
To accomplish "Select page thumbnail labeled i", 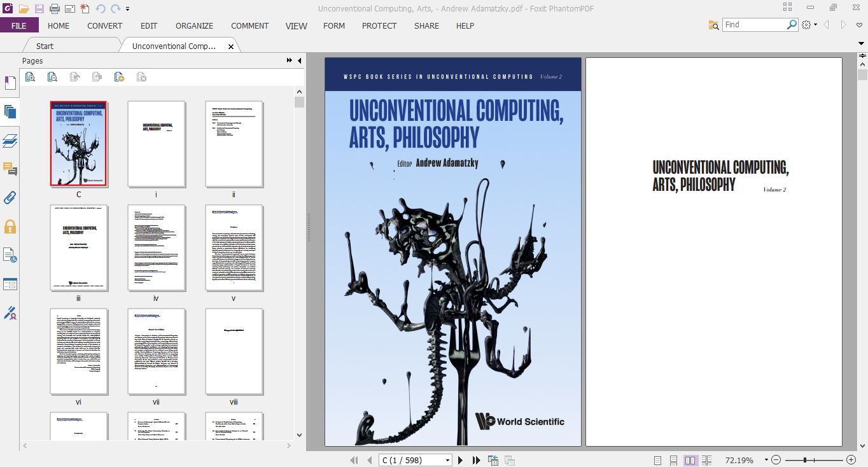I will click(157, 144).
